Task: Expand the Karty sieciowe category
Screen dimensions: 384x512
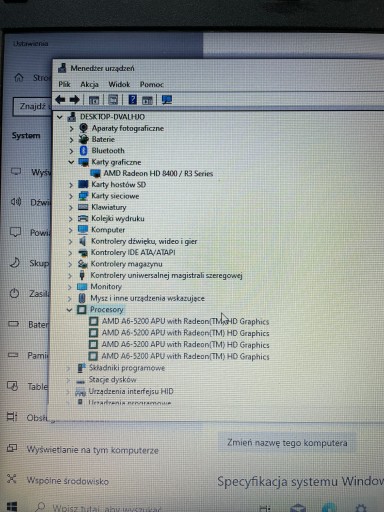Action: [x=71, y=196]
